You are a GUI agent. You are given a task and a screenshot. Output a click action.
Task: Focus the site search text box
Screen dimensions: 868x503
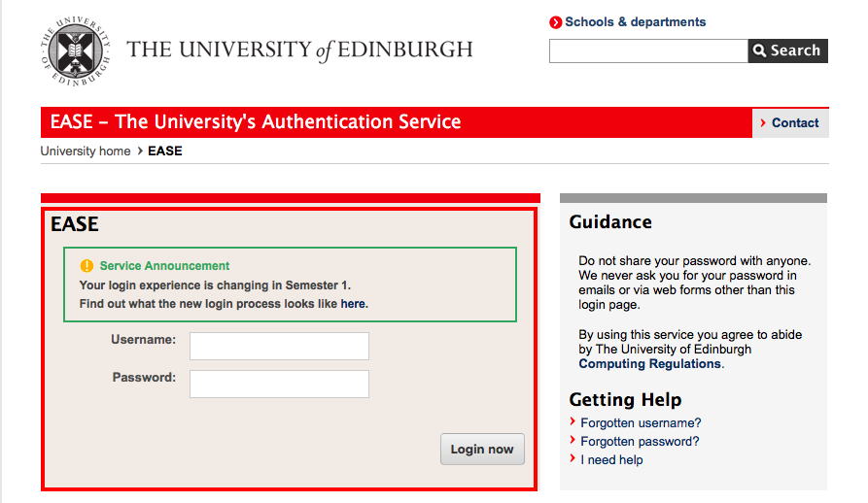[x=648, y=50]
